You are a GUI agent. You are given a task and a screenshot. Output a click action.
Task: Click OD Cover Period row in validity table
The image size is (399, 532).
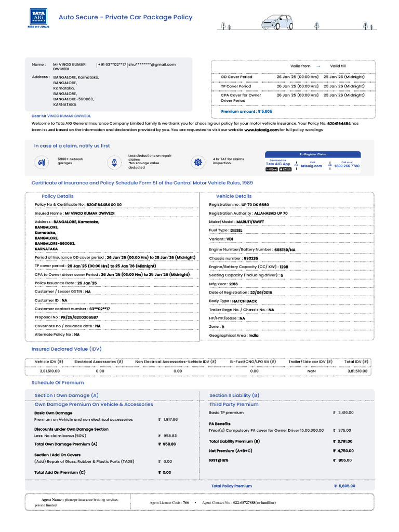coord(293,77)
